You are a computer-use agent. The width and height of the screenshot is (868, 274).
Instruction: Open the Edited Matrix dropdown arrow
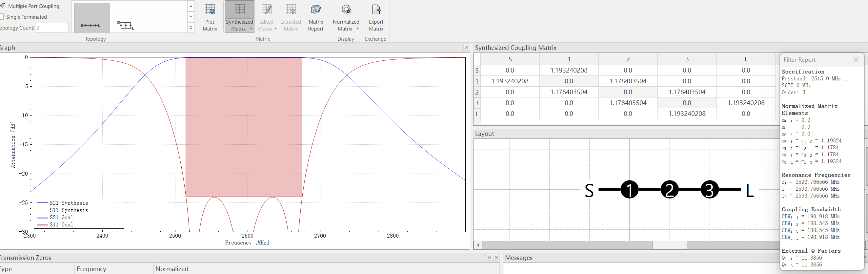[x=276, y=29]
